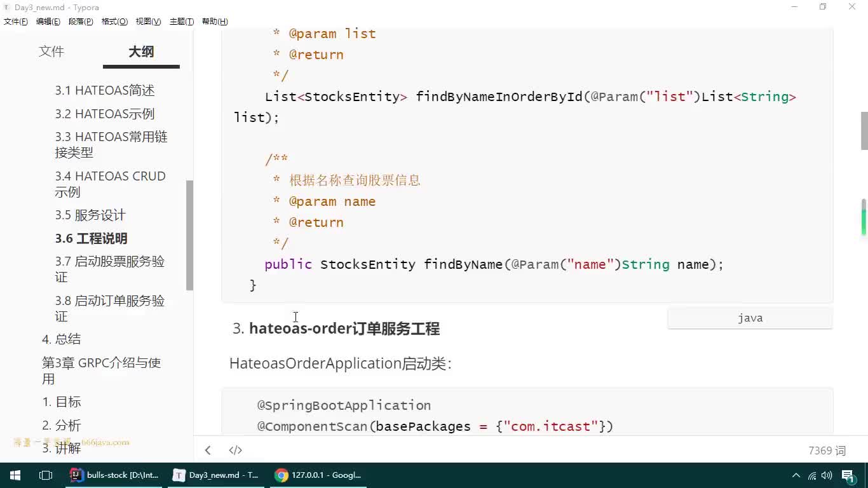
Task: Open the volume tray icon
Action: click(827, 475)
